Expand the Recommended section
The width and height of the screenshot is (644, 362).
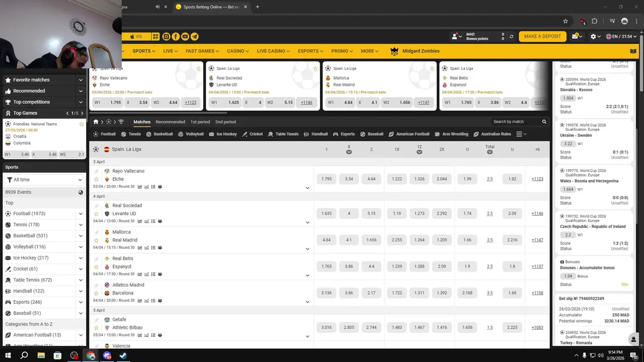[80, 91]
